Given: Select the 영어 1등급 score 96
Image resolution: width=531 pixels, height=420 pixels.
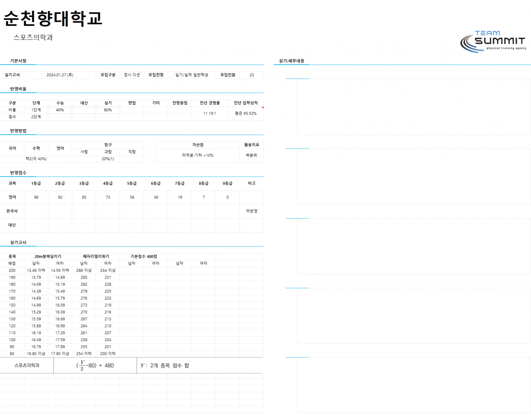Looking at the screenshot, I should tap(36, 197).
